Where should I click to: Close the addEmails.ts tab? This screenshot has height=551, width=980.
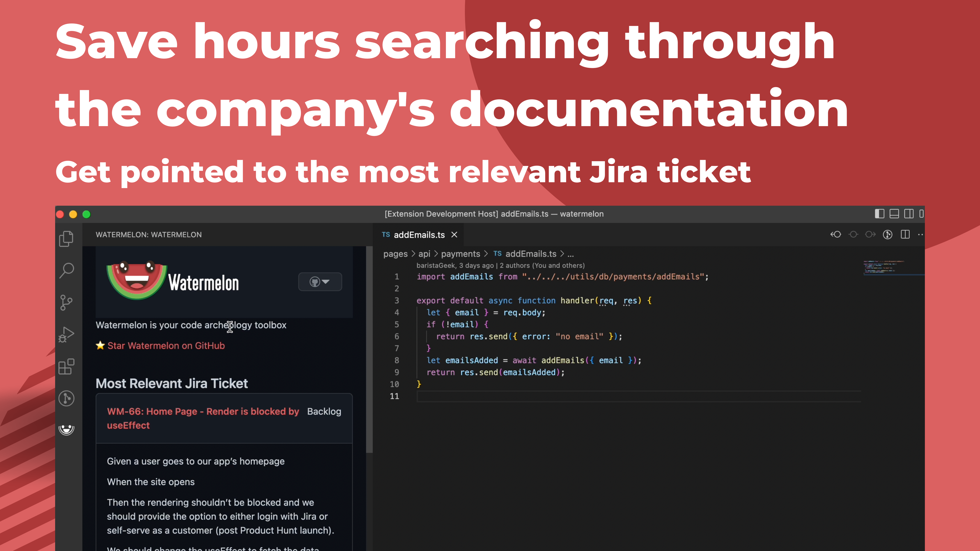point(454,235)
